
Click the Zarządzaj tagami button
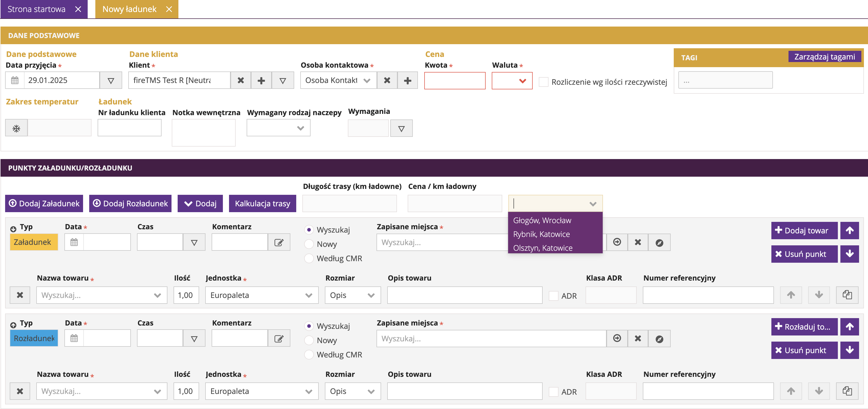pos(824,57)
